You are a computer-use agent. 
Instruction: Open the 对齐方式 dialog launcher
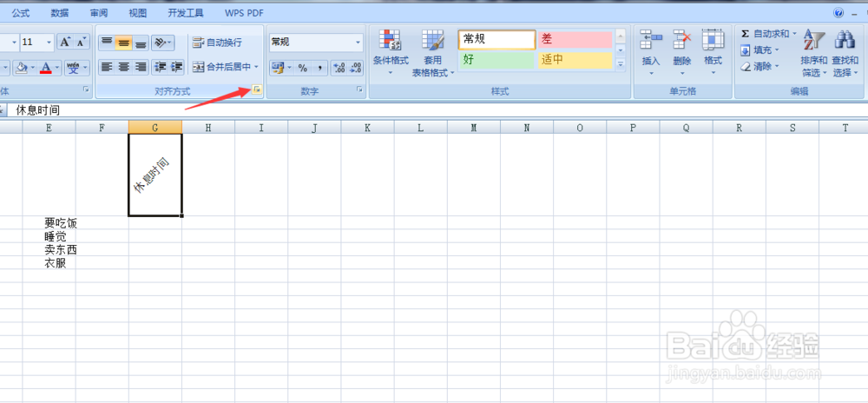256,90
